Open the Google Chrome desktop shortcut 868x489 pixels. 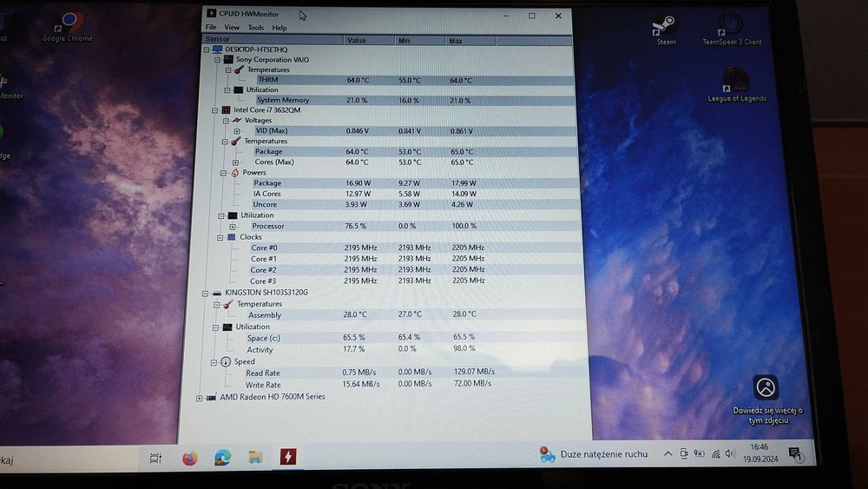click(x=69, y=27)
